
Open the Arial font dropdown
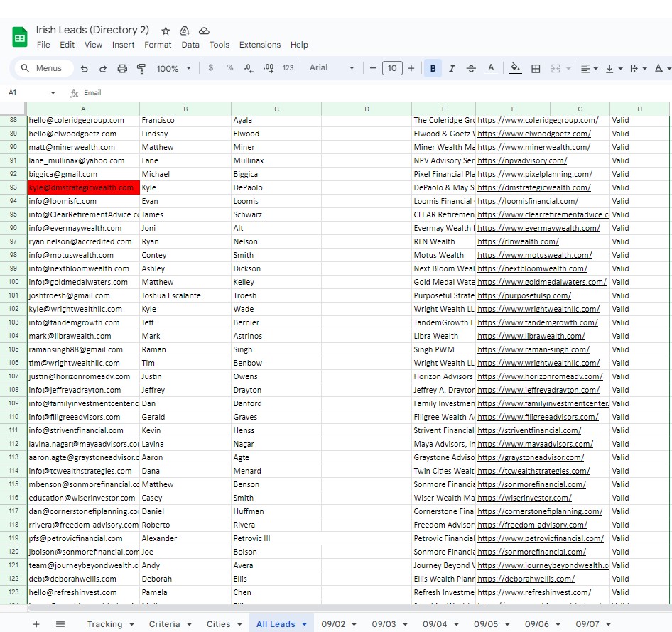(x=332, y=67)
